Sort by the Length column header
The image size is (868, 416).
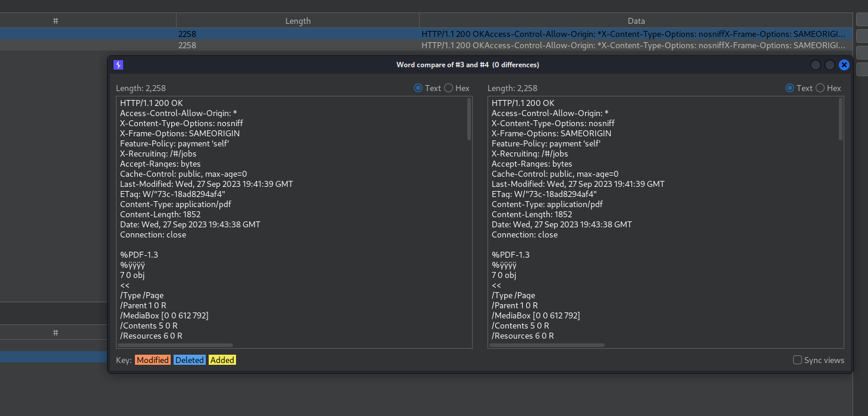298,21
